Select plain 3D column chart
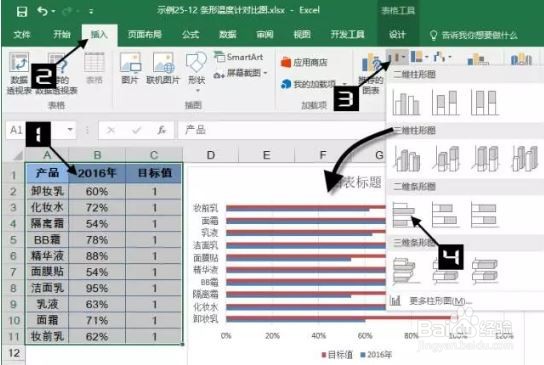This screenshot has width=544, height=365. pos(524,159)
